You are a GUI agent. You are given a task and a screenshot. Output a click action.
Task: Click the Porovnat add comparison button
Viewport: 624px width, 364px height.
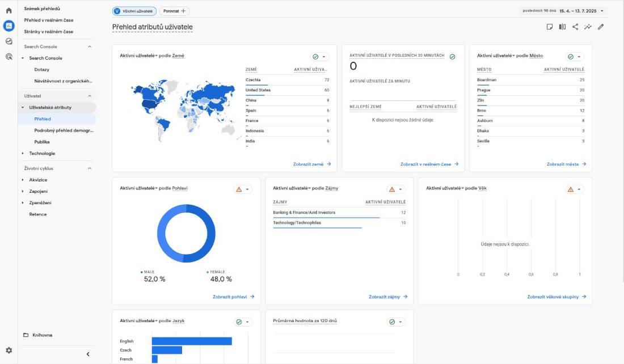click(174, 11)
